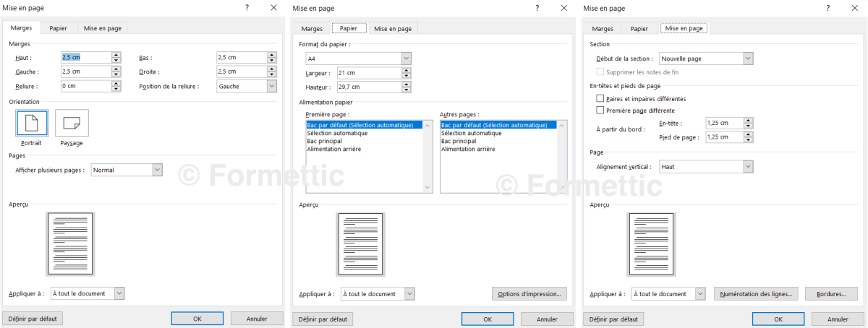Open the Format du papier A4 dropdown
Image resolution: width=868 pixels, height=328 pixels.
406,58
